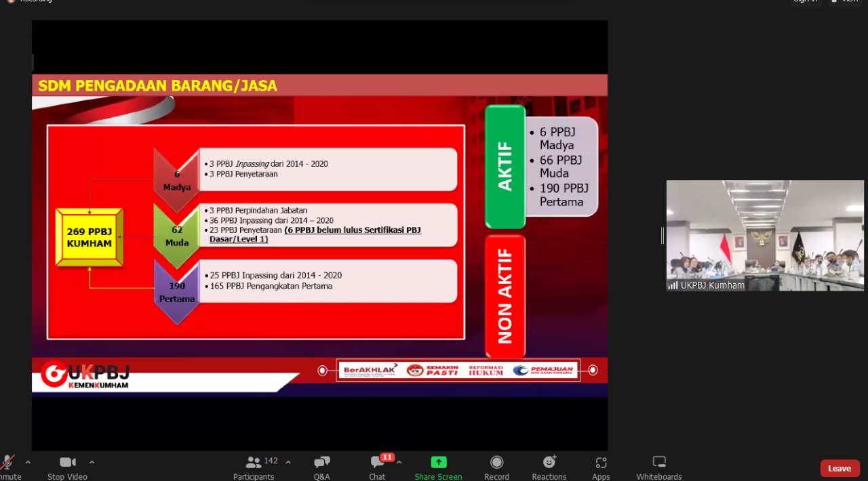
Task: Expand the Participants options chevron
Action: [x=288, y=462]
